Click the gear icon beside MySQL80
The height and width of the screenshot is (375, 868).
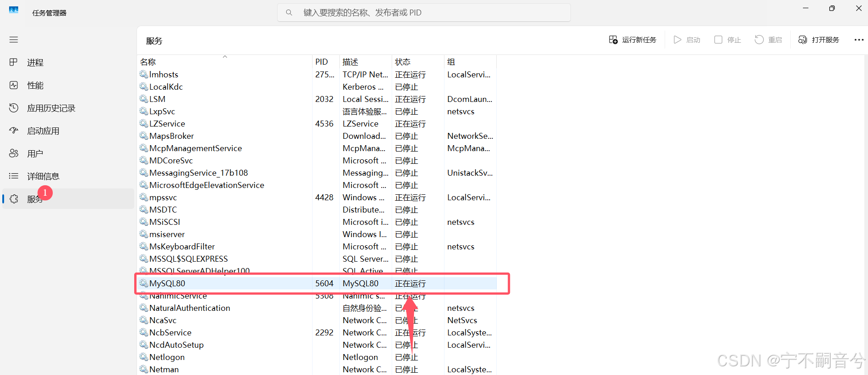144,283
